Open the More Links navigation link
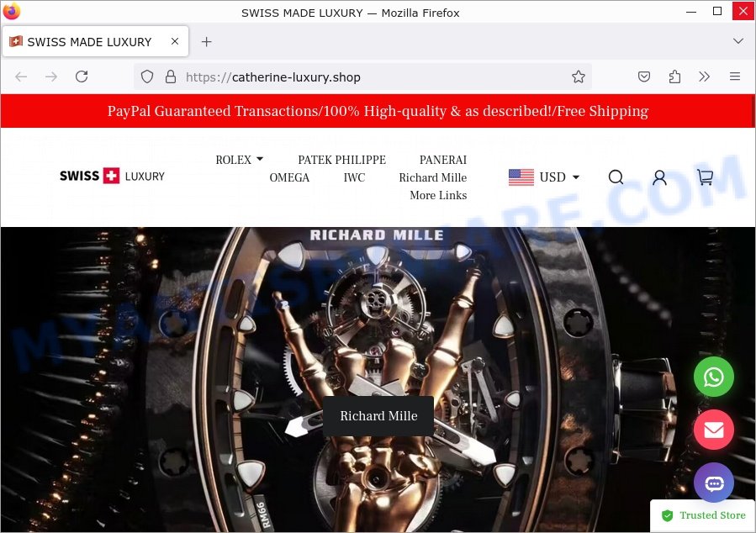The image size is (756, 533). click(438, 195)
